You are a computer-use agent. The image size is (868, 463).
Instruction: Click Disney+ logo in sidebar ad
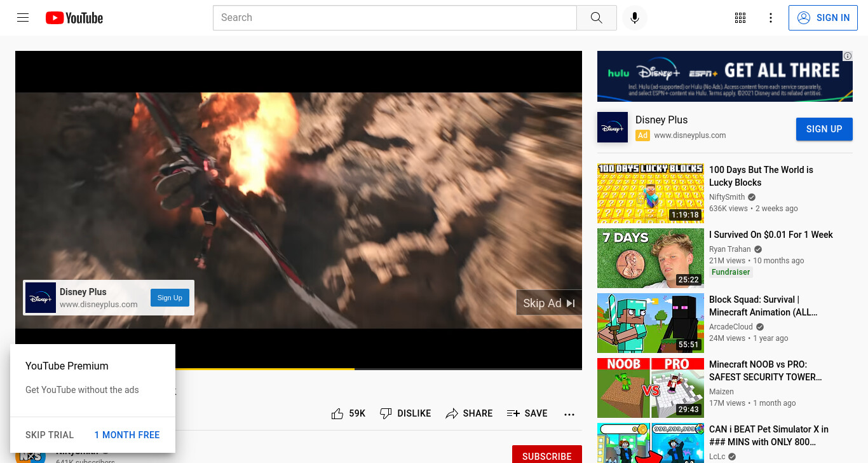tap(613, 127)
